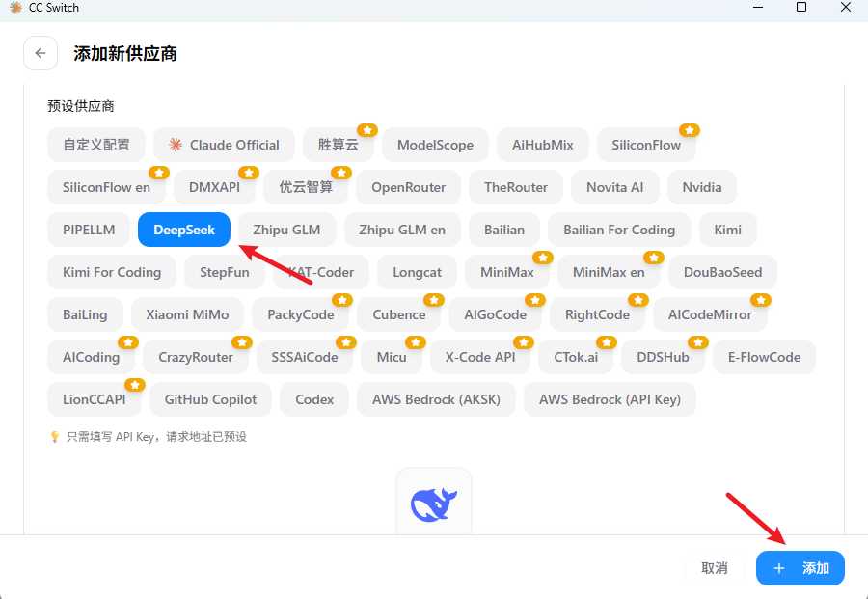Select PIPELLM preset

pyautogui.click(x=89, y=230)
